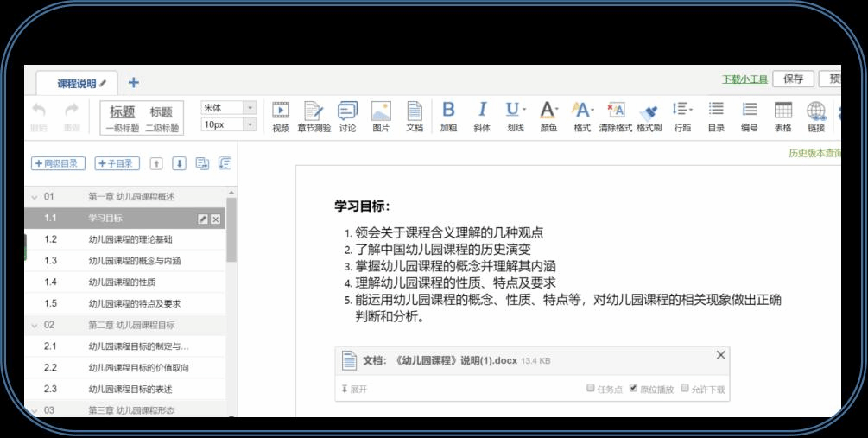868x438 pixels.
Task: Open the 宋体 font dropdown
Action: (x=229, y=108)
